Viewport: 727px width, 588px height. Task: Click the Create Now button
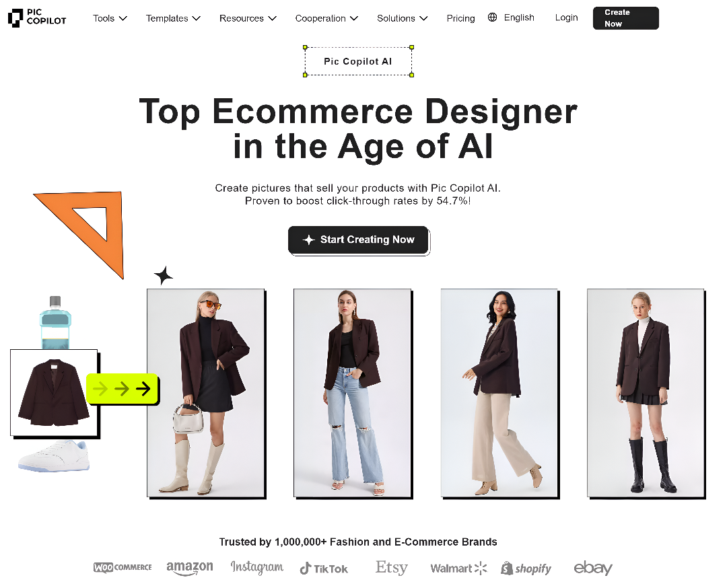point(625,18)
